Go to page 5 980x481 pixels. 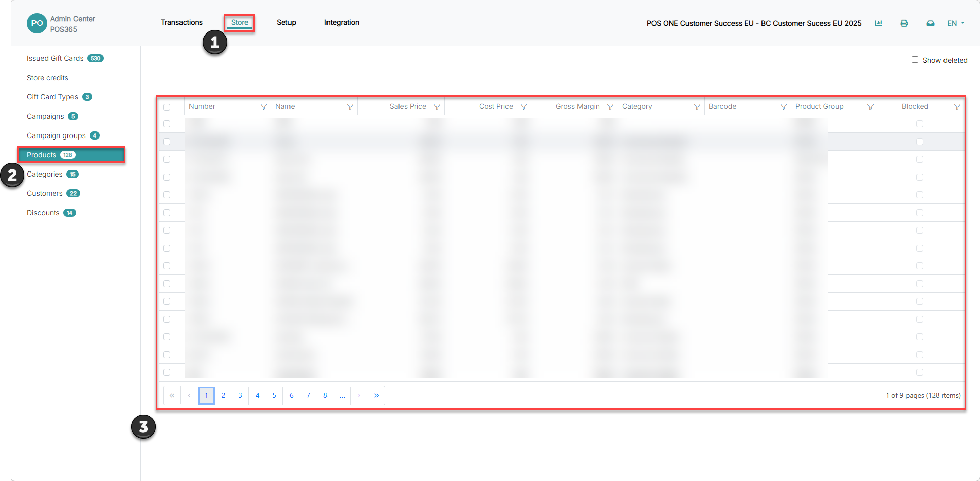[274, 395]
